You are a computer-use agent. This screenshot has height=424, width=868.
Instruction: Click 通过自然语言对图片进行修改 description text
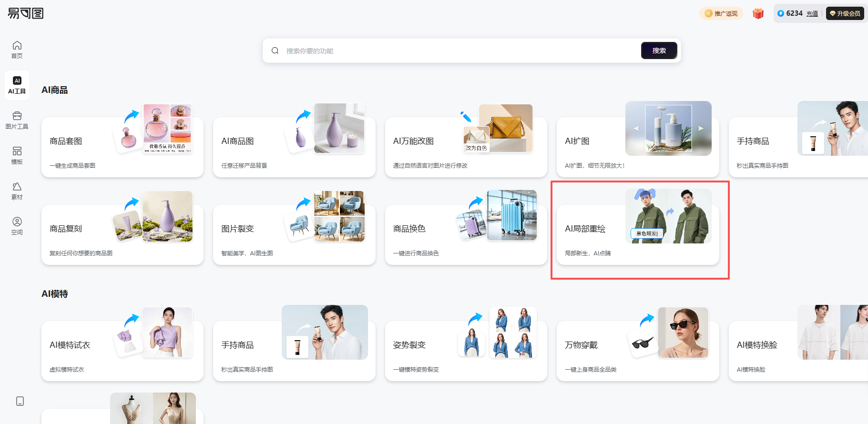[x=430, y=166]
